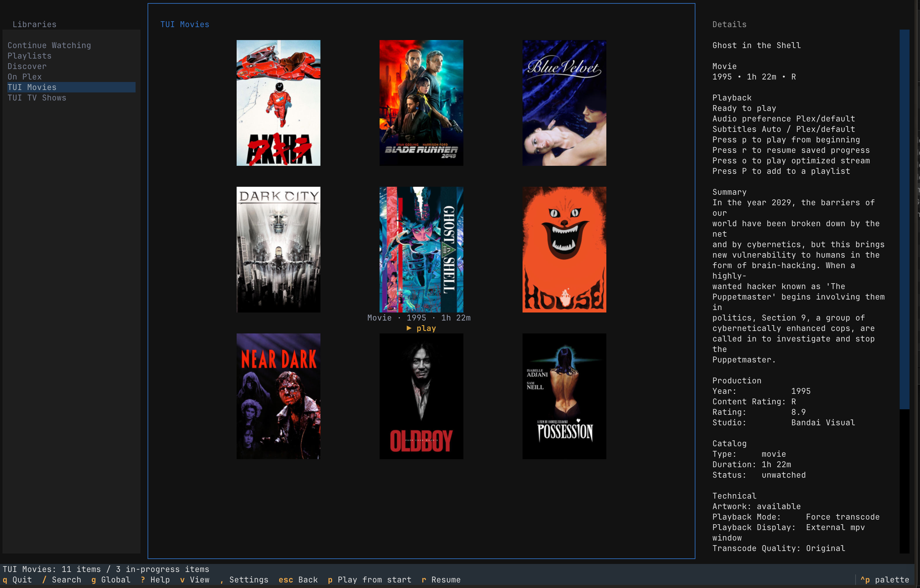This screenshot has width=920, height=588.
Task: Click 'Audio preference Plex/default' line
Action: pyautogui.click(x=784, y=119)
